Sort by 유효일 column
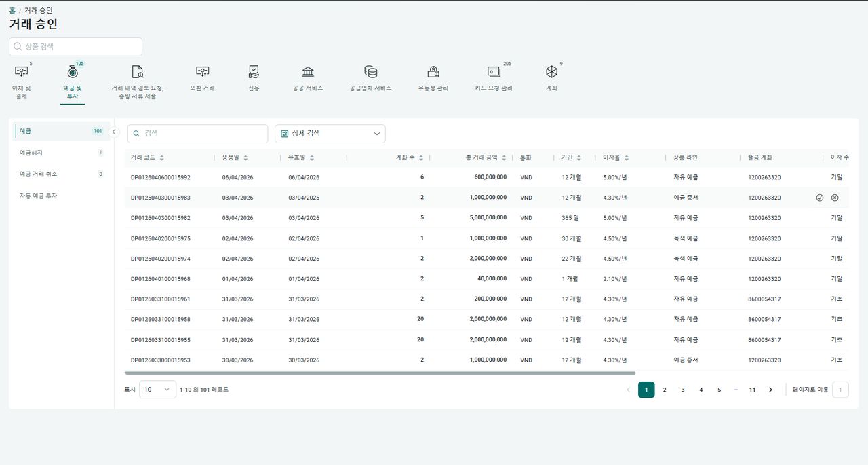Image resolution: width=868 pixels, height=465 pixels. (312, 157)
